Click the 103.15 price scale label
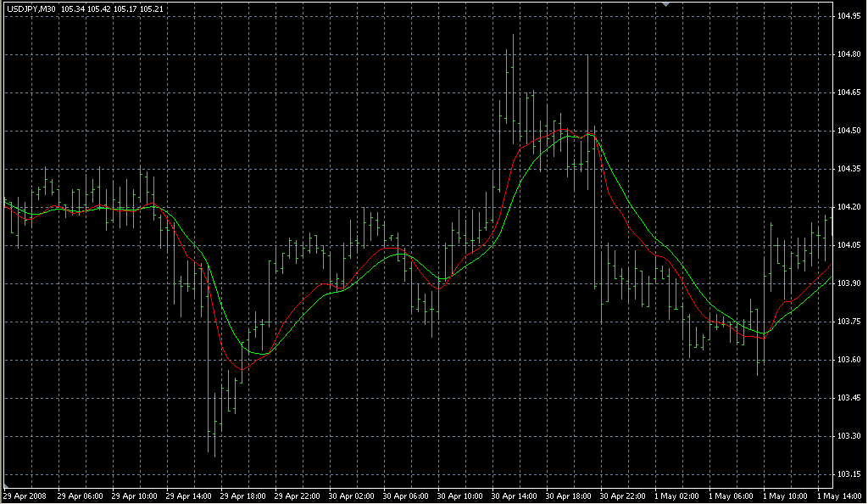The height and width of the screenshot is (504, 868). click(x=849, y=474)
